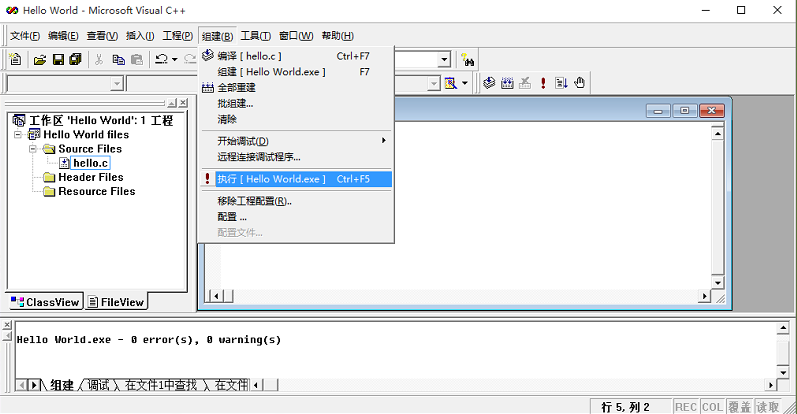The image size is (797, 414).
Task: Click the Undo arrow icon
Action: [162, 60]
